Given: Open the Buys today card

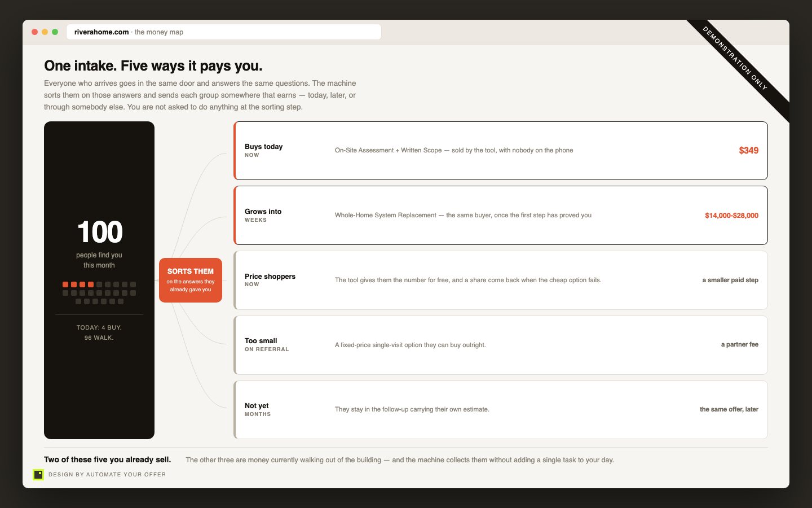Looking at the screenshot, I should coord(501,151).
